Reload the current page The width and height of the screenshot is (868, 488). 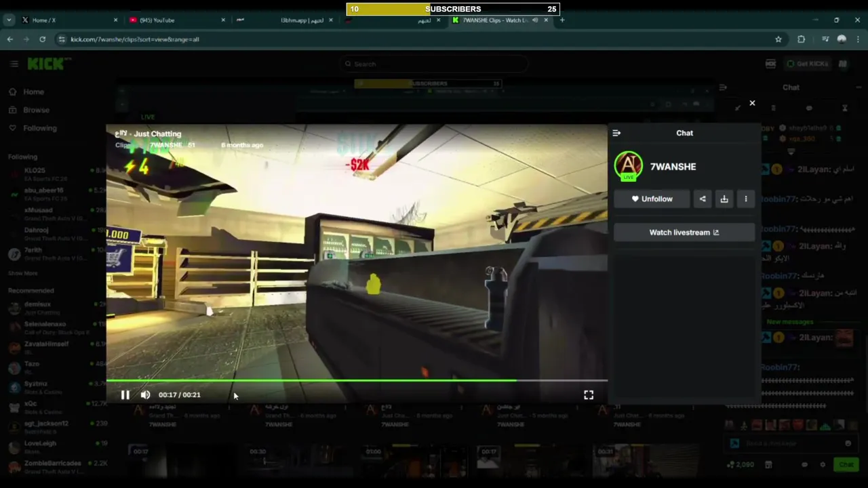pyautogui.click(x=42, y=39)
